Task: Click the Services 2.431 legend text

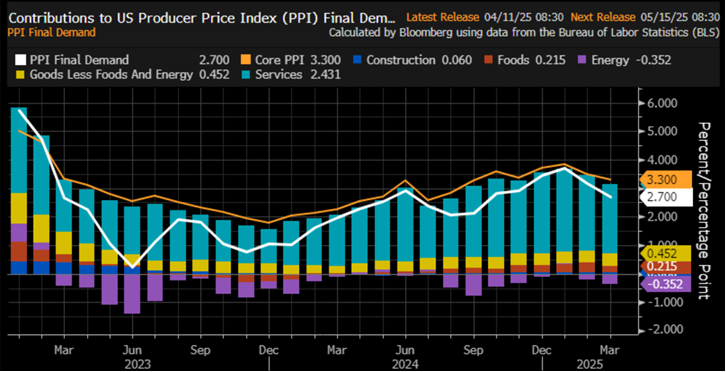Action: [x=298, y=75]
